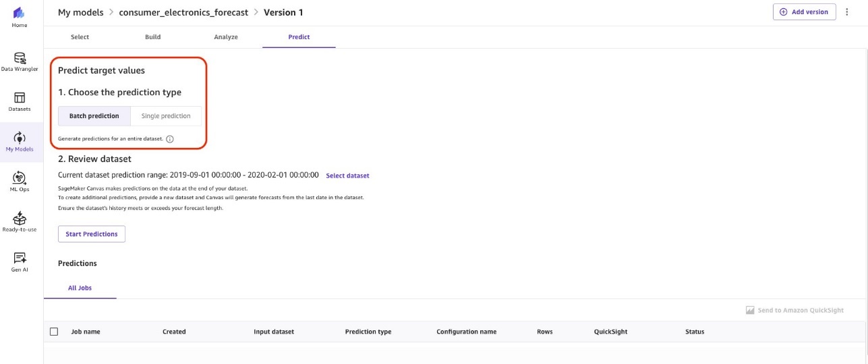Viewport: 868px width, 364px height.
Task: Switch to the Analyze tab
Action: [x=226, y=37]
